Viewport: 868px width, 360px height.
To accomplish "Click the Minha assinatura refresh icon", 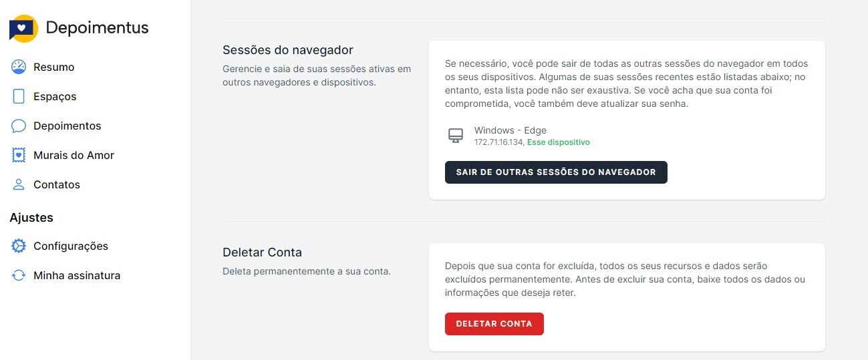I will pyautogui.click(x=19, y=275).
